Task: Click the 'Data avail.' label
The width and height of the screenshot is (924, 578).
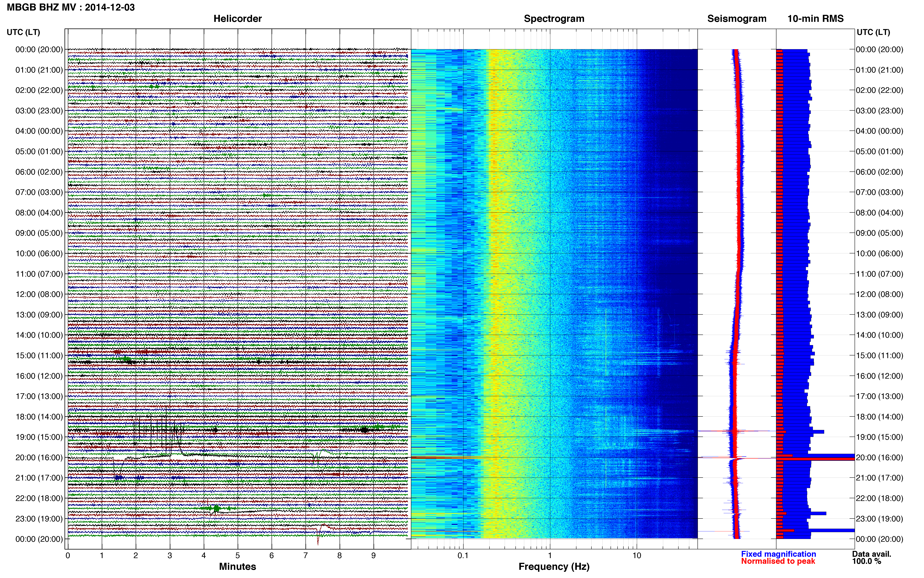Action: pos(872,554)
